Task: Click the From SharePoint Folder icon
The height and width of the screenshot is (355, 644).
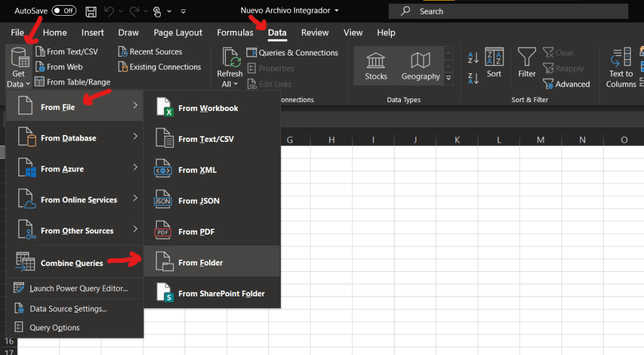Action: coord(163,293)
